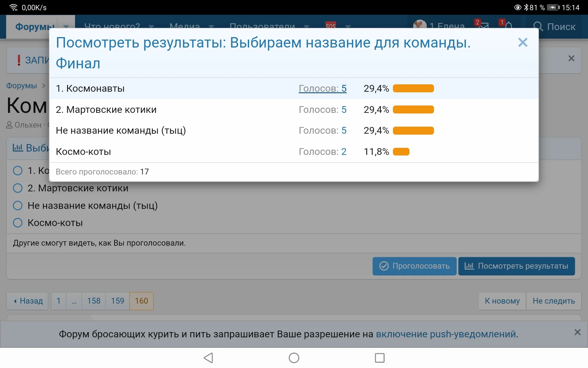This screenshot has width=588, height=368.
Task: Select the Космо-коты poll option
Action: click(17, 223)
